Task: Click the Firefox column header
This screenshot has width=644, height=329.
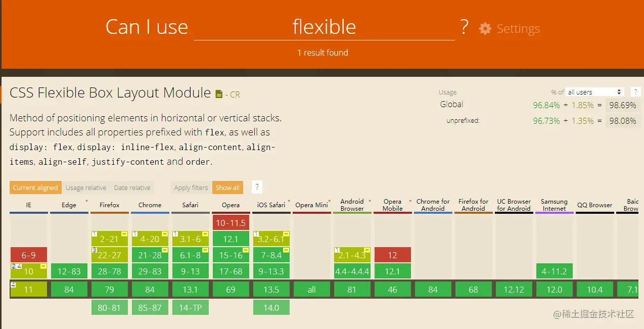Action: point(110,205)
